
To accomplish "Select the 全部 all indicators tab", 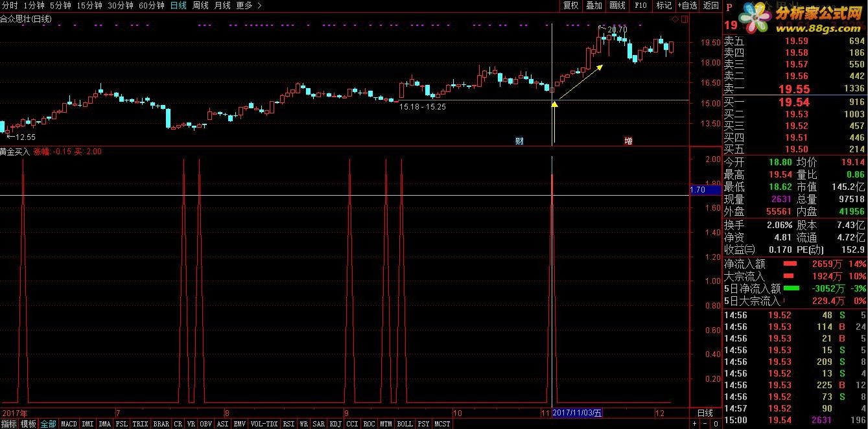I will click(x=48, y=424).
